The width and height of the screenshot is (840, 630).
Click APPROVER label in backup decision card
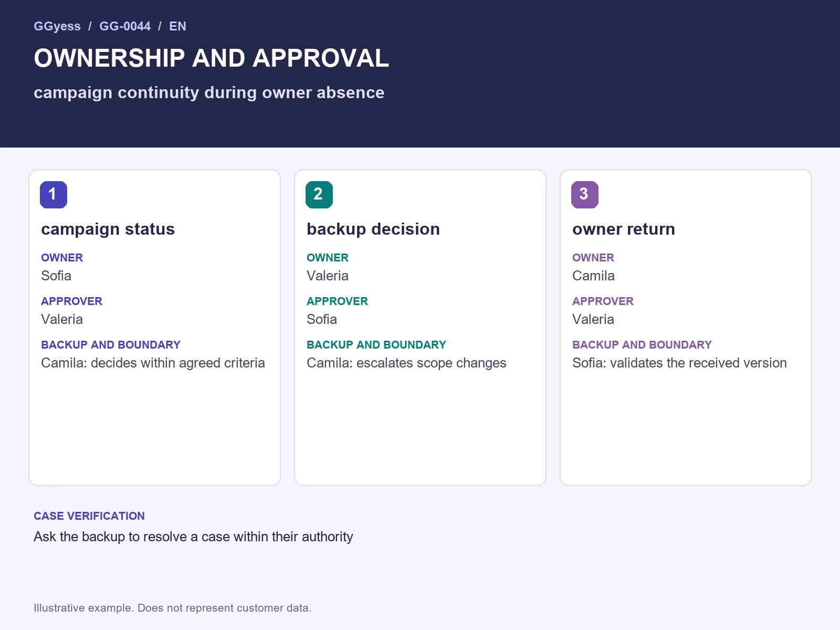pos(337,301)
